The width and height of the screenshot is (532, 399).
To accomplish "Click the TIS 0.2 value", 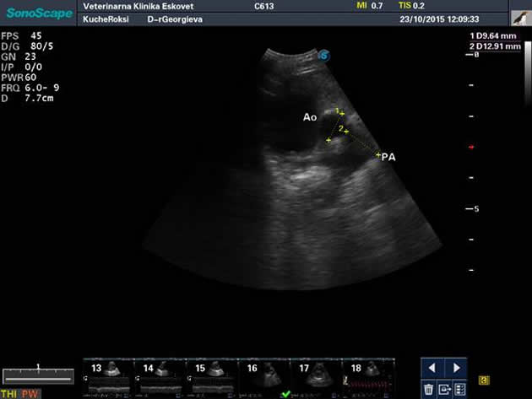I will [411, 6].
